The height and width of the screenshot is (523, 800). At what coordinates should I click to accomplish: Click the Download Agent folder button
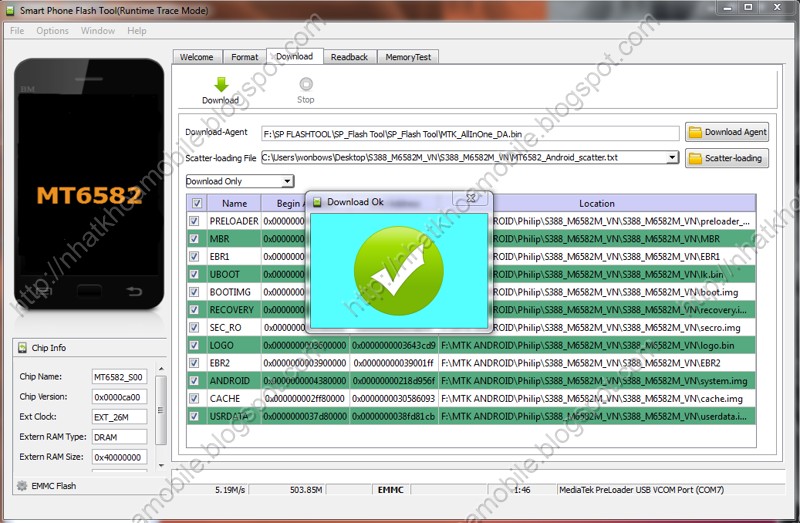(727, 132)
